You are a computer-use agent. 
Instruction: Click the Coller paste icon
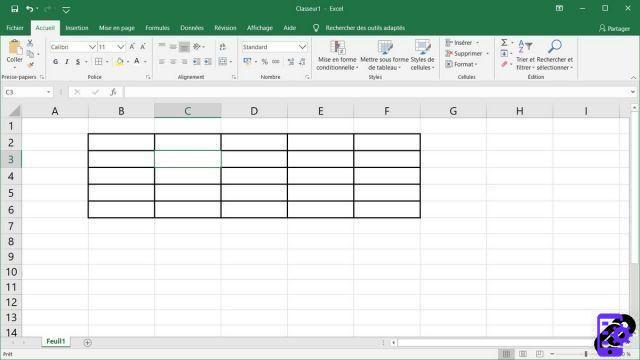click(15, 47)
